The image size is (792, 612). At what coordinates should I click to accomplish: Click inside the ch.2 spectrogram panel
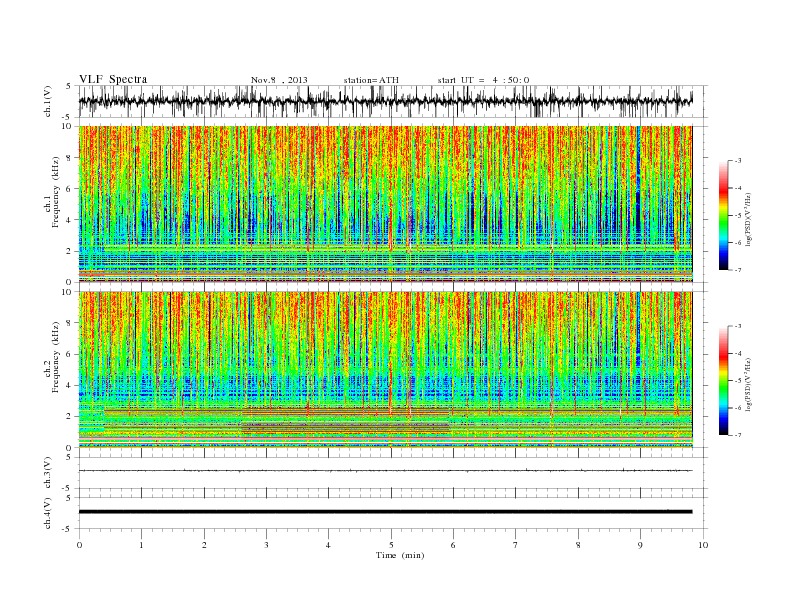coord(385,369)
